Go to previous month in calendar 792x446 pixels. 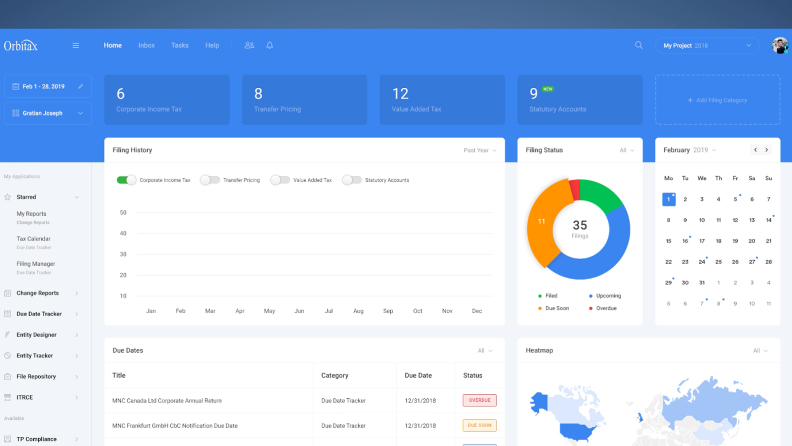pyautogui.click(x=755, y=150)
